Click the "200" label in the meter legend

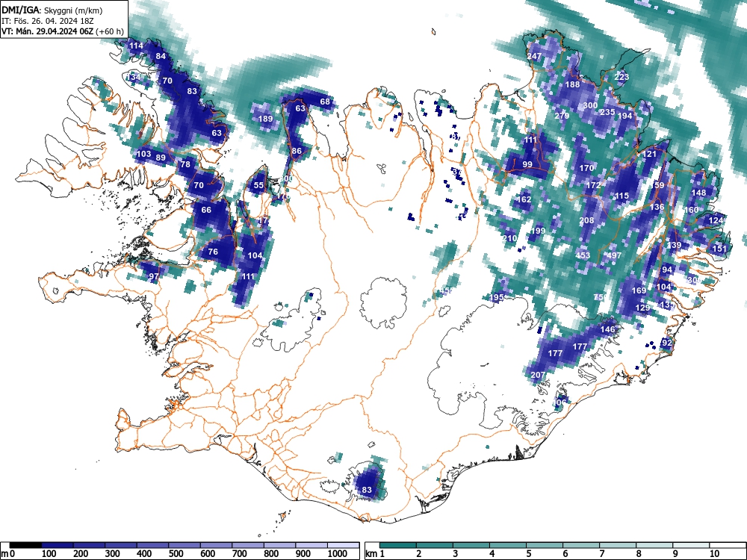pyautogui.click(x=81, y=554)
